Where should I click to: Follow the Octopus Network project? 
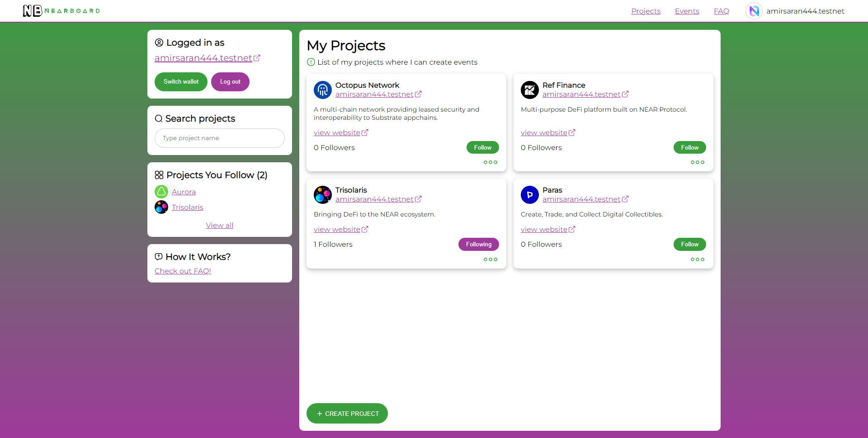point(483,147)
